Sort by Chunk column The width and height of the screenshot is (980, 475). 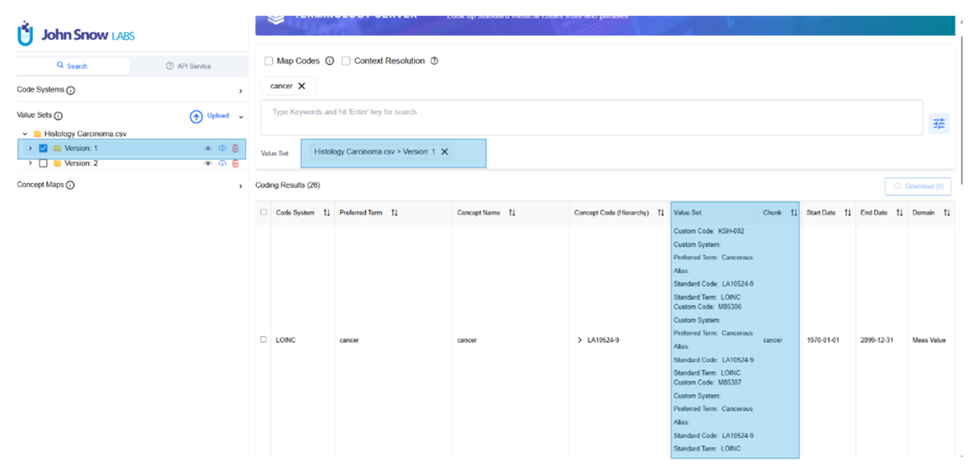pyautogui.click(x=793, y=213)
